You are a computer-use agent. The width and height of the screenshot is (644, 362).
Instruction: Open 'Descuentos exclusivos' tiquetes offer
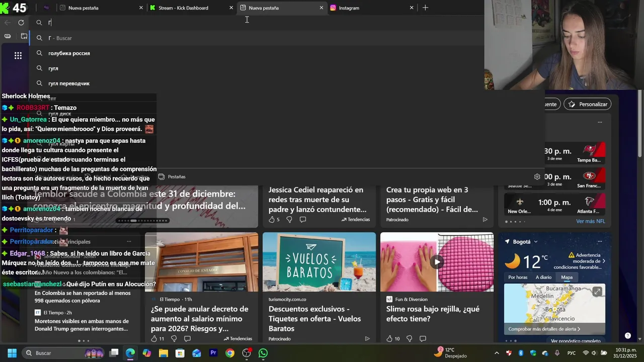[x=314, y=319]
